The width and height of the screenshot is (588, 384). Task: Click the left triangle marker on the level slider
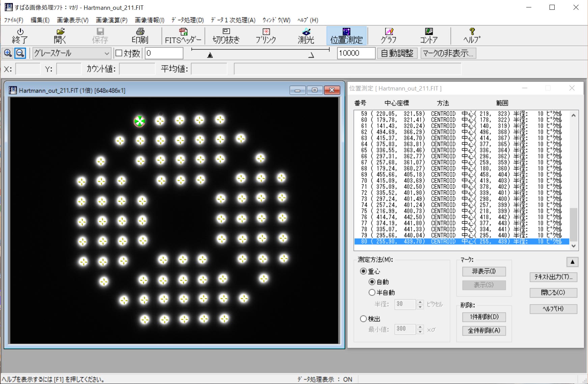pyautogui.click(x=210, y=55)
